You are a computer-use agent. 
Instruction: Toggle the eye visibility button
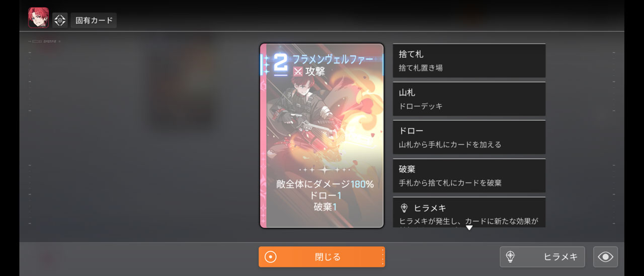(x=605, y=257)
